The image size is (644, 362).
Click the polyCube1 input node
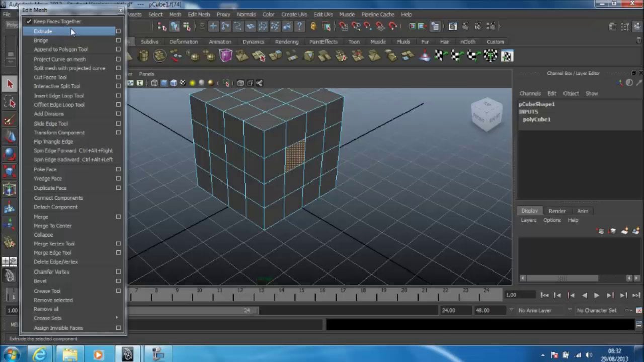tap(536, 119)
